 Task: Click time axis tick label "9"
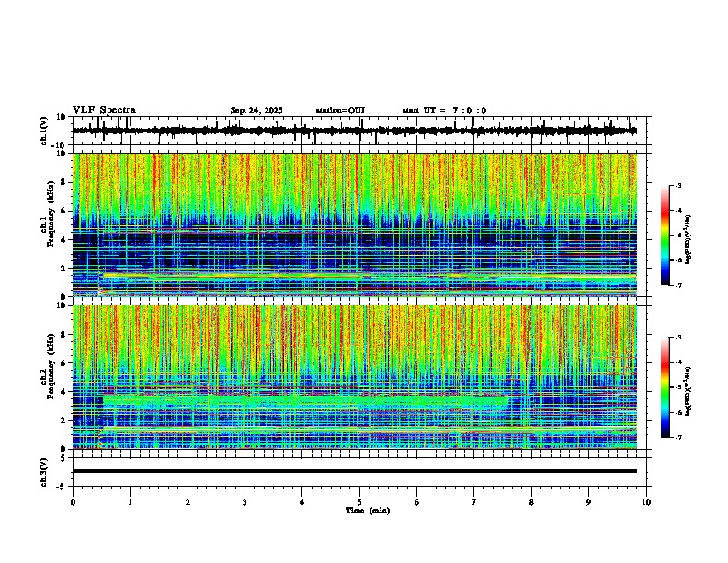pyautogui.click(x=588, y=502)
